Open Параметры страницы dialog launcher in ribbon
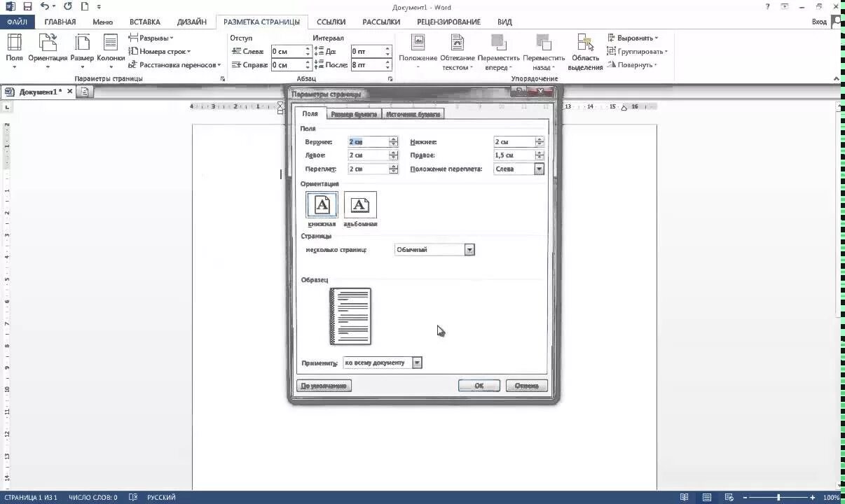 click(223, 79)
